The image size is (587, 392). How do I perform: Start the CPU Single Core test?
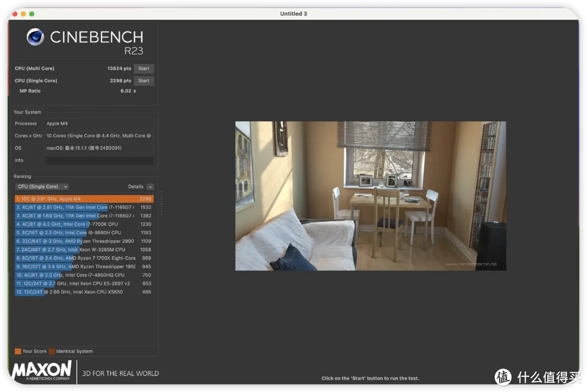tap(143, 81)
